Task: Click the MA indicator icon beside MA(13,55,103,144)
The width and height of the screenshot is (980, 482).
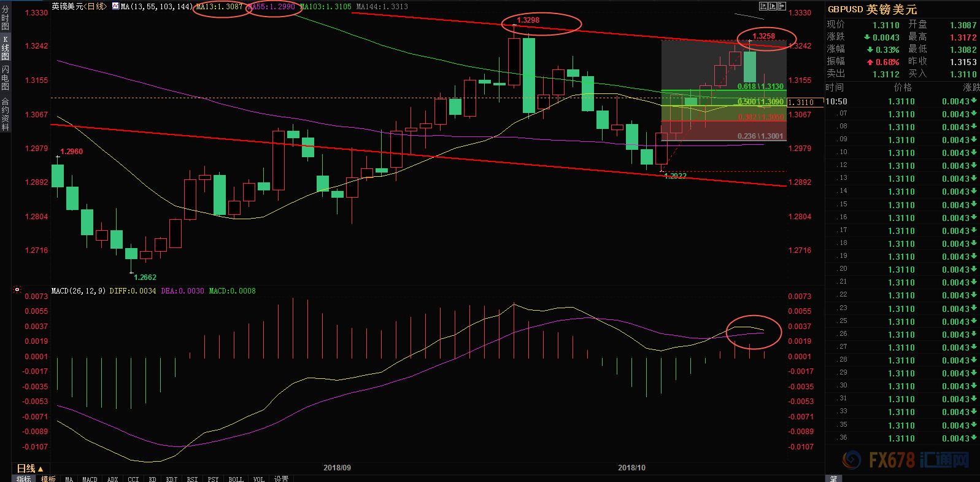Action: (x=115, y=6)
